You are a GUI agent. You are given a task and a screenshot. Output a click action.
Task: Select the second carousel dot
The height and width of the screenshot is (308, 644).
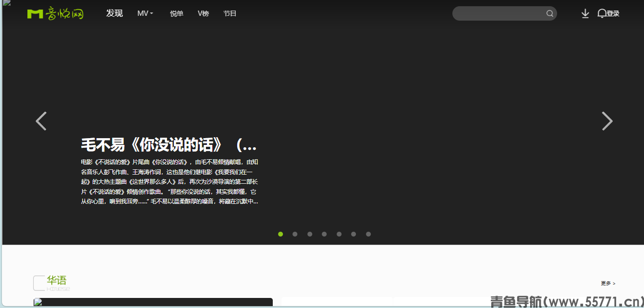(x=295, y=234)
